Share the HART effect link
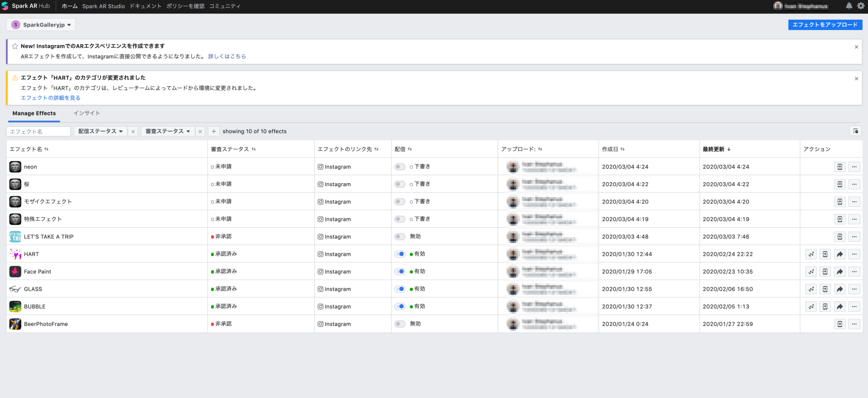Screen dimensions: 868x398 840,254
